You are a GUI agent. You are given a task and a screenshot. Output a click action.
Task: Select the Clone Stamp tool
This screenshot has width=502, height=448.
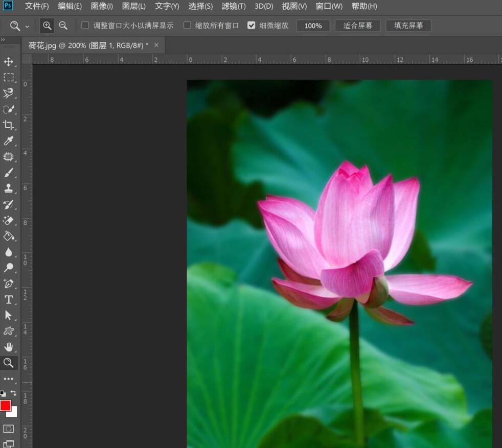[8, 188]
